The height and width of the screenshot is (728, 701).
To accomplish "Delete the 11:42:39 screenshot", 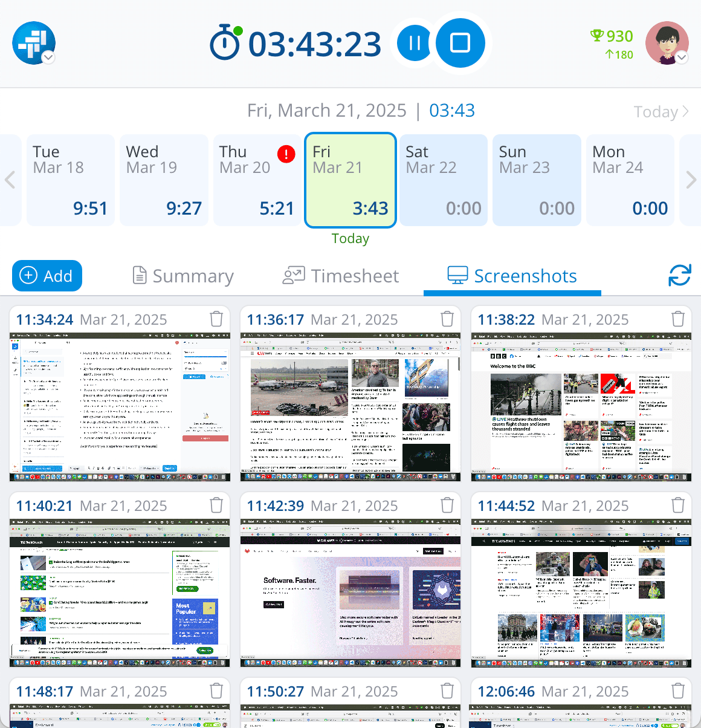I will pos(447,505).
